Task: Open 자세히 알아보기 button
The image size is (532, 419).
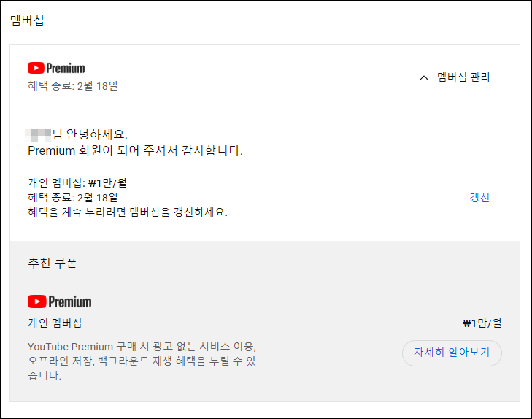Action: pos(452,353)
